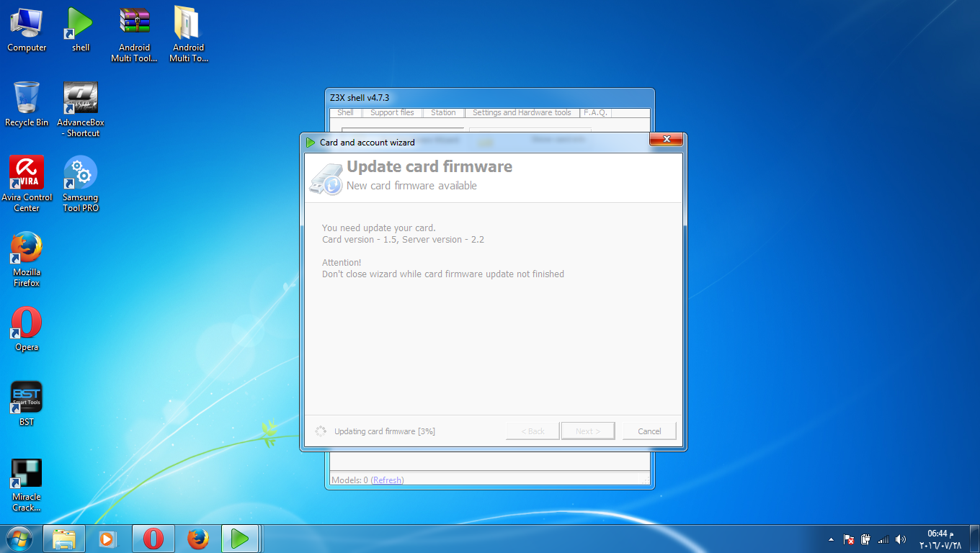Launch the shell desktop shortcut
980x553 pixels.
[x=81, y=30]
